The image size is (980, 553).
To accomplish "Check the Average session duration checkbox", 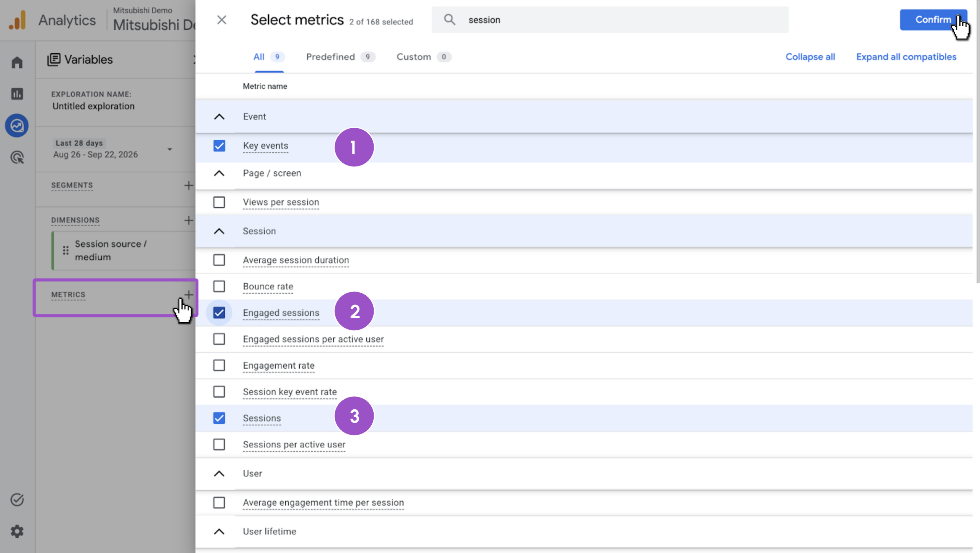I will coord(219,260).
